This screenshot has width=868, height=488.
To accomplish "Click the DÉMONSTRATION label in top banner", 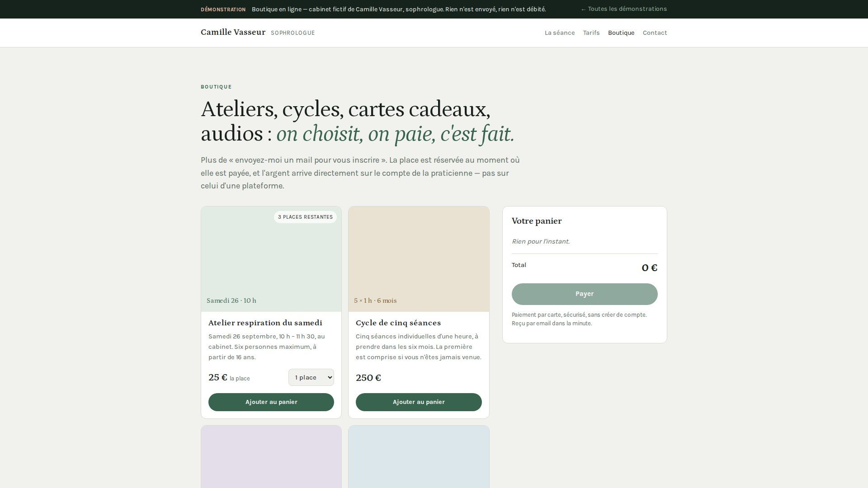I will point(223,9).
